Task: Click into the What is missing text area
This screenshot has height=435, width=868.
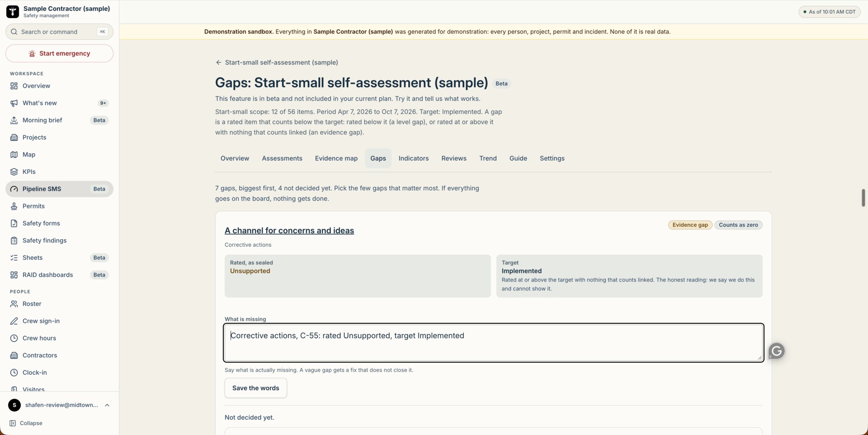Action: tap(494, 343)
